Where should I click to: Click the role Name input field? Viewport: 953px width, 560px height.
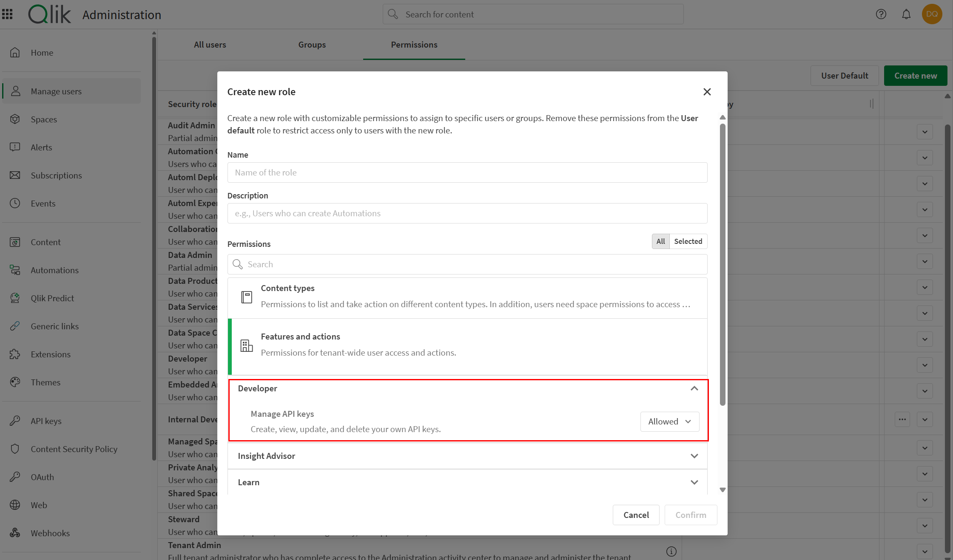467,172
